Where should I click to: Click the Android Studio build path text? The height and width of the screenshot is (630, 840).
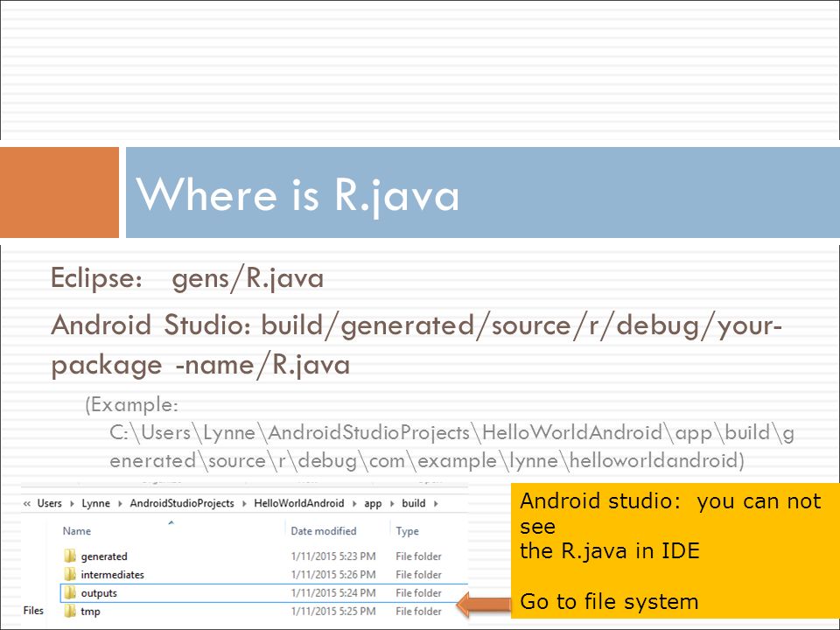[x=416, y=345]
